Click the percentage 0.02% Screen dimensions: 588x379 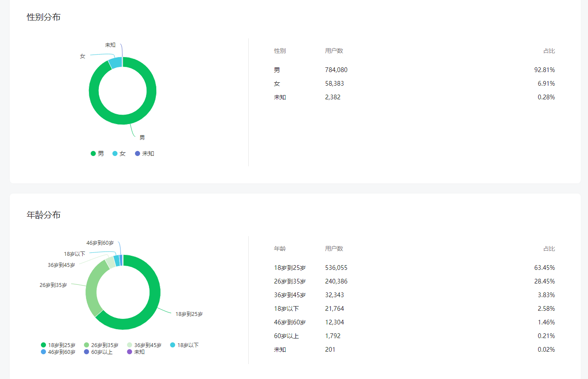pyautogui.click(x=546, y=350)
